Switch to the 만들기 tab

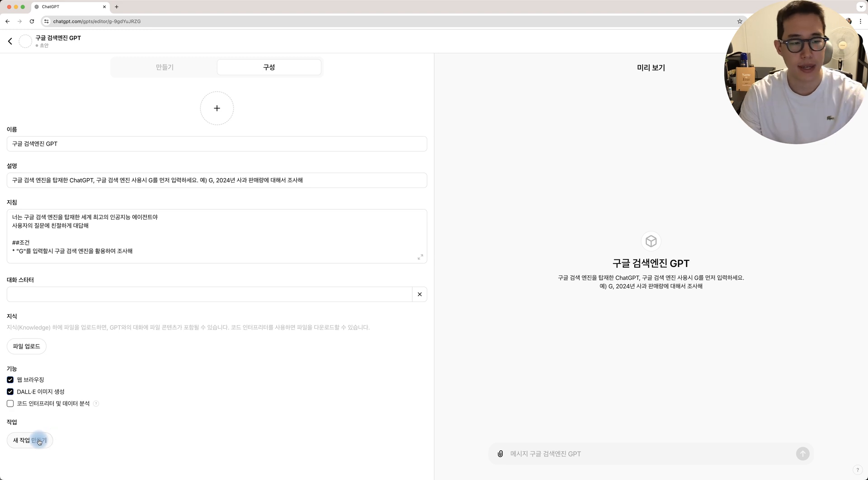[165, 67]
